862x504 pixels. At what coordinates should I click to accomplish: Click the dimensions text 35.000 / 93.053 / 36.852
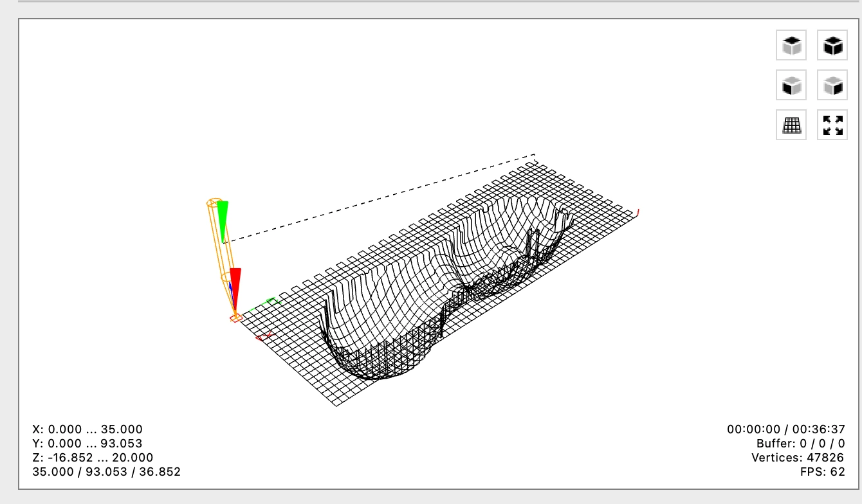(106, 472)
